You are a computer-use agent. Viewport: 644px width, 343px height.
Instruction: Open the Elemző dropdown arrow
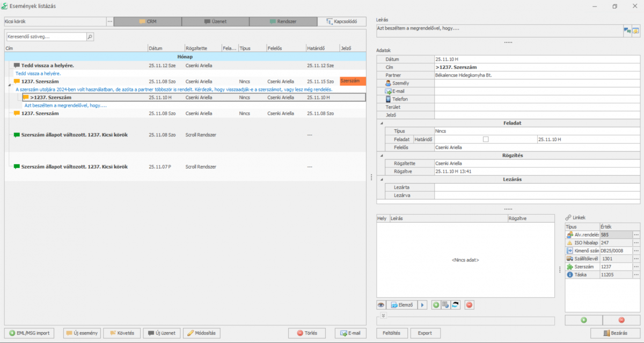click(422, 305)
